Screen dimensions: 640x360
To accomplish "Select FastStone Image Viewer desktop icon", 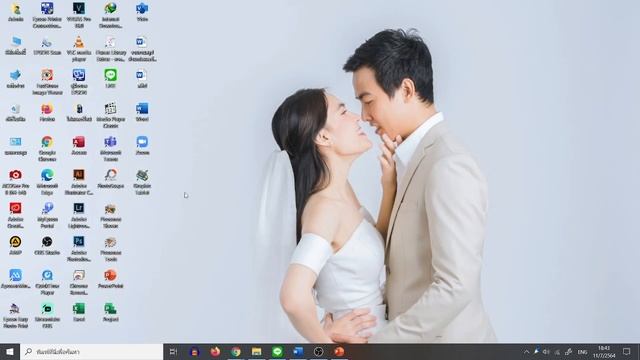I will click(47, 82).
